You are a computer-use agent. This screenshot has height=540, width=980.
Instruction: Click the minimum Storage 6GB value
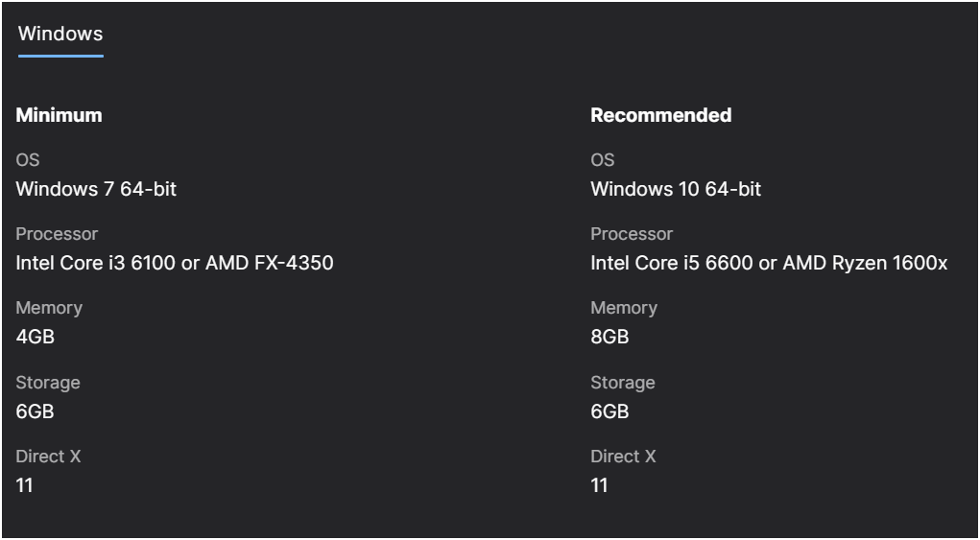tap(35, 411)
